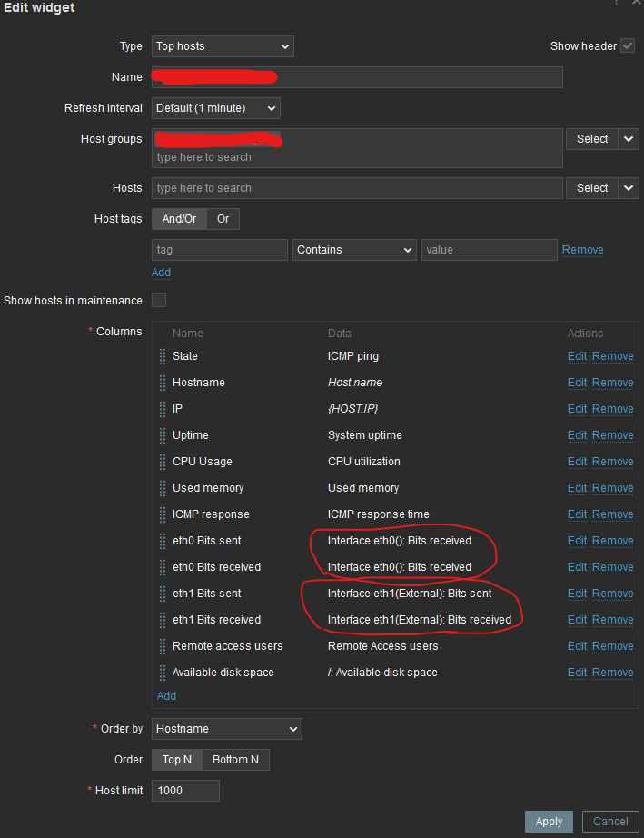Edit the eth1 Bits sent column
This screenshot has height=838, width=644.
(x=577, y=594)
